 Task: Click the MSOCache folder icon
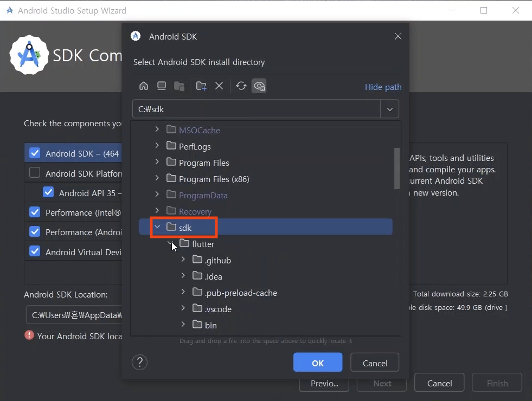pyautogui.click(x=171, y=130)
